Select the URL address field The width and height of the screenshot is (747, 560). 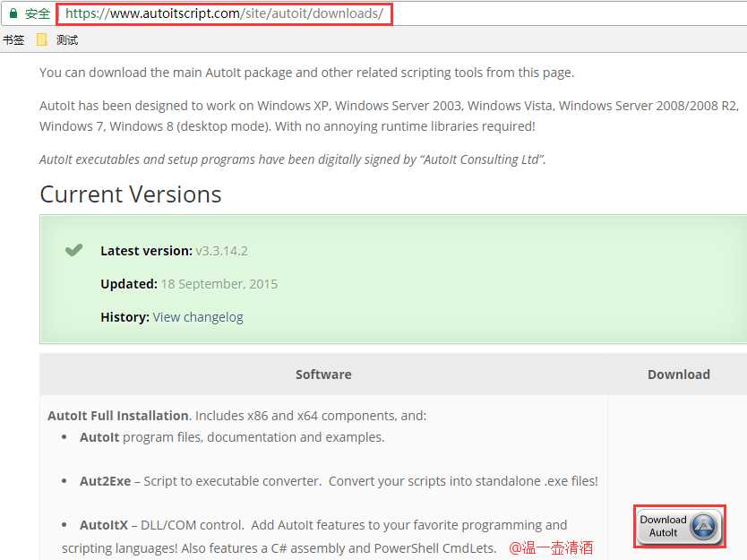(224, 13)
